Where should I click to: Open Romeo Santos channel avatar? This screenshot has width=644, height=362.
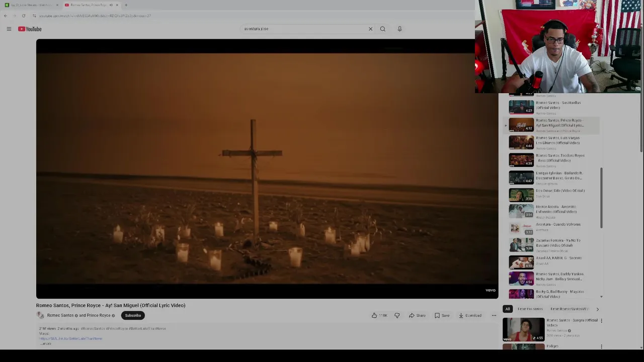(40, 315)
